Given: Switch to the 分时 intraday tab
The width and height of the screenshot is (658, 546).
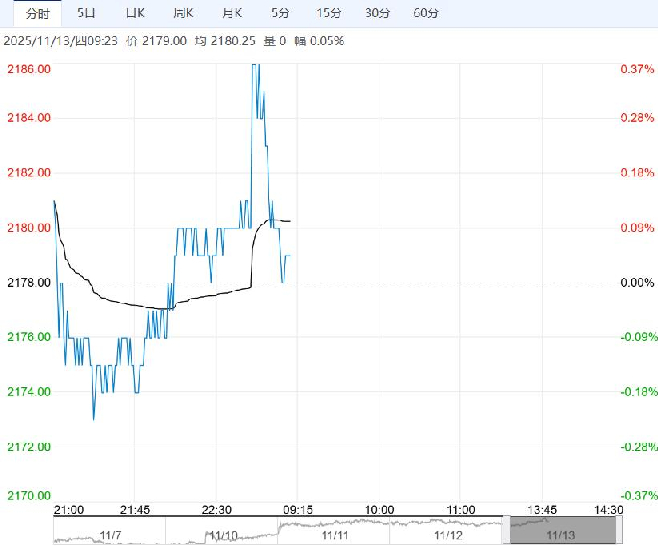Looking at the screenshot, I should (x=37, y=13).
